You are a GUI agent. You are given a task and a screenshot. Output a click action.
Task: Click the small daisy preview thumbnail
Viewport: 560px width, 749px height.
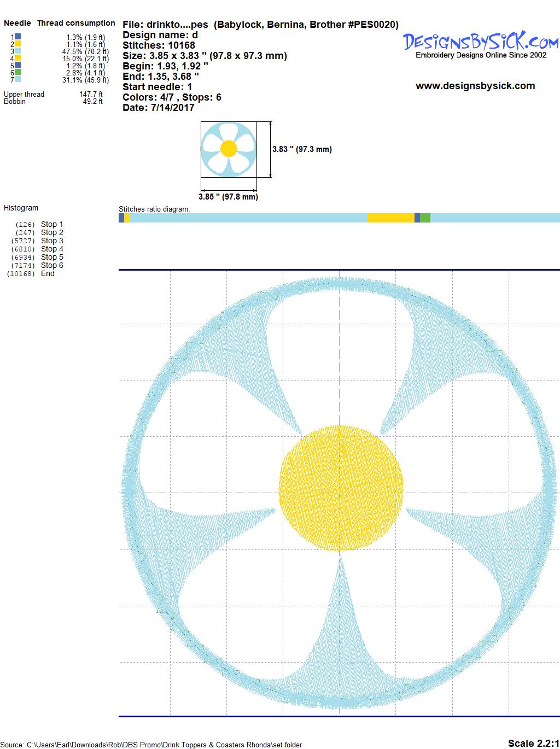[x=228, y=149]
